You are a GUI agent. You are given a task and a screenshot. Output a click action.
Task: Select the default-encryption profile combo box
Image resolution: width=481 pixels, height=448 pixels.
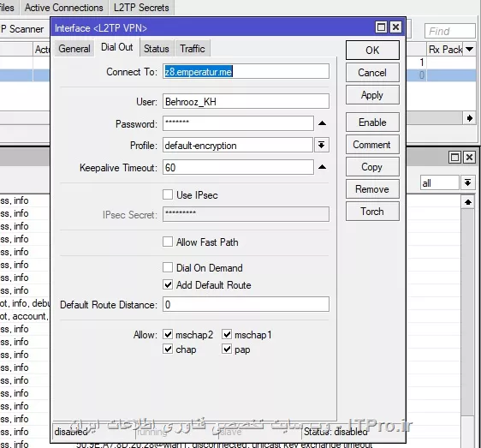pos(238,145)
